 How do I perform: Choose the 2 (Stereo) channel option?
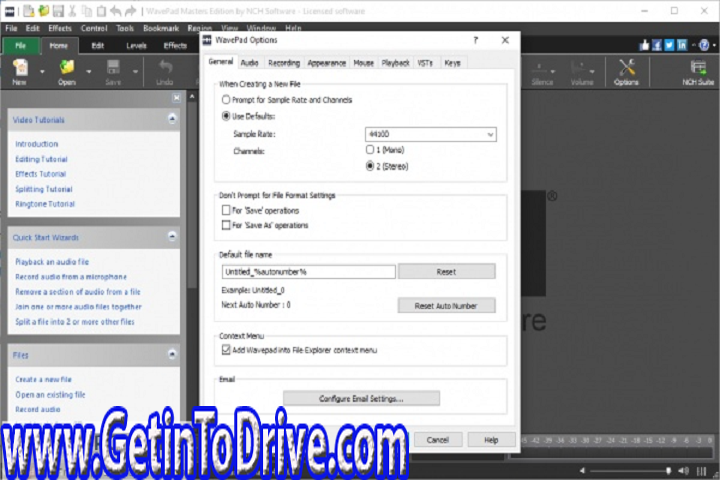[x=370, y=166]
